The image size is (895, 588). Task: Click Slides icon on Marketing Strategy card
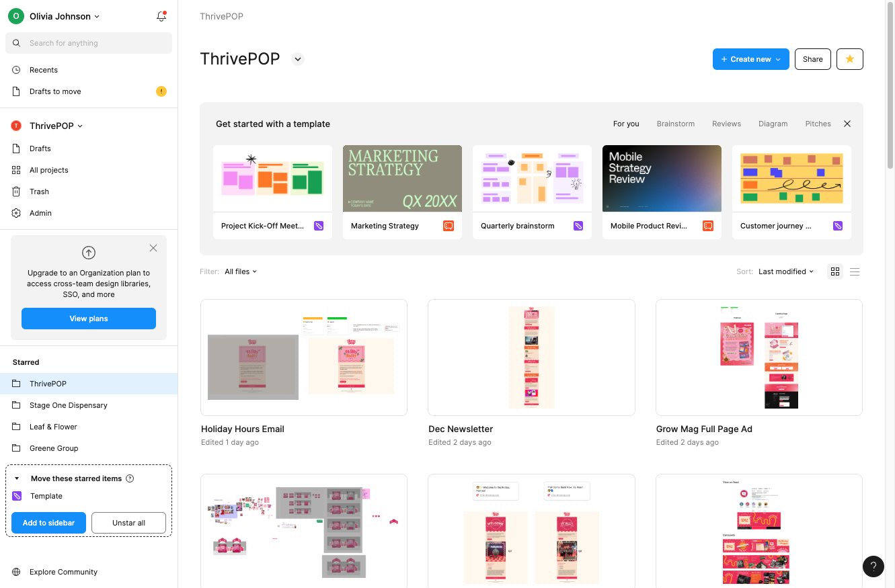[x=449, y=226]
